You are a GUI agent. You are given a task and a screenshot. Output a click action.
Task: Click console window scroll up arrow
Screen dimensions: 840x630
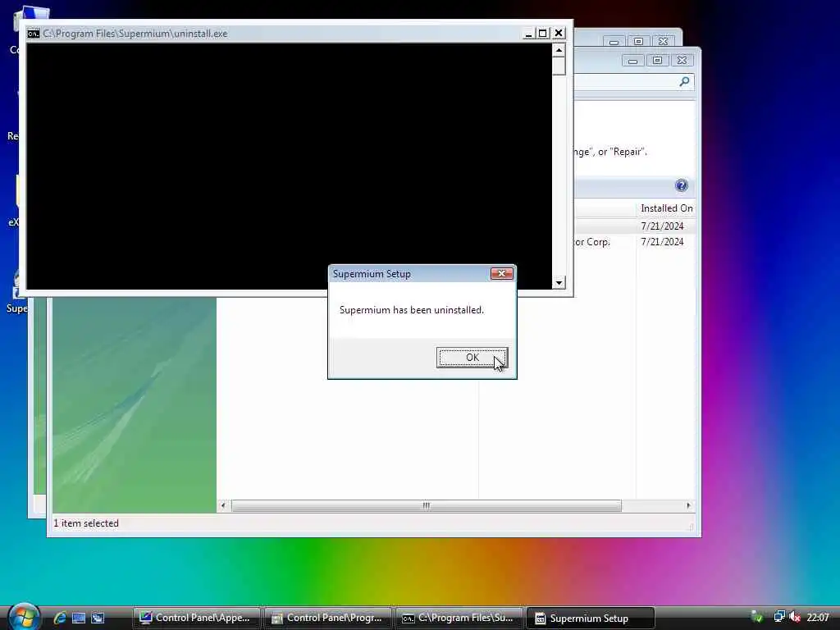[559, 50]
